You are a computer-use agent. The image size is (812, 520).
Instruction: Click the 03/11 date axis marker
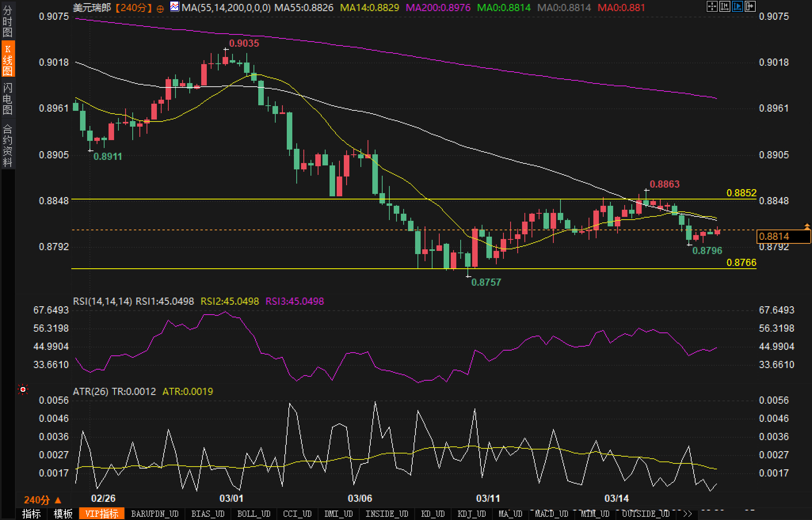488,498
